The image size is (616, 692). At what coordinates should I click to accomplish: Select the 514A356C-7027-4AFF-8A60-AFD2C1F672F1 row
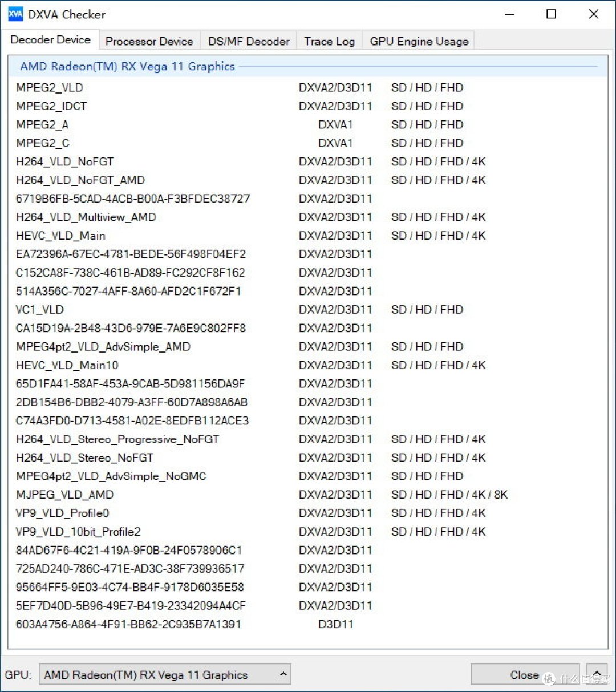pyautogui.click(x=308, y=291)
